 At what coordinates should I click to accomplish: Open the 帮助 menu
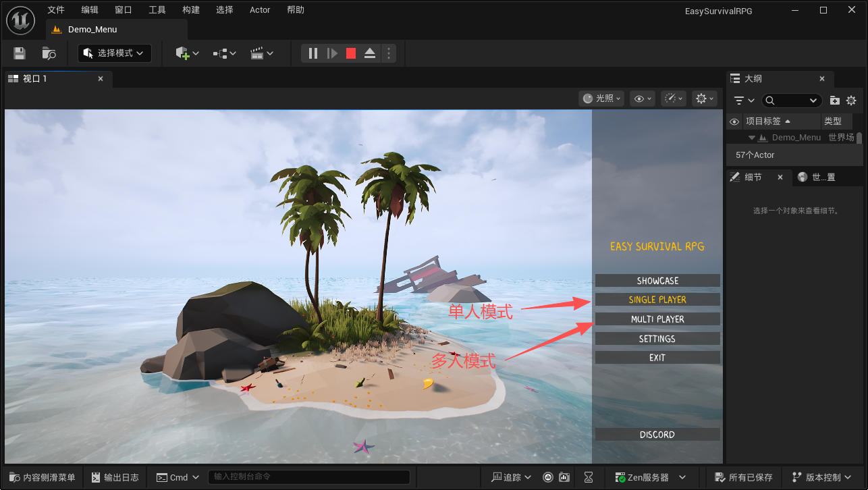point(296,10)
